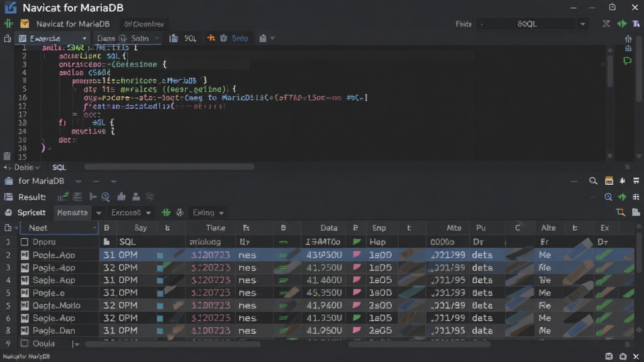This screenshot has height=362, width=644.
Task: Click the Alte column header
Action: (x=548, y=228)
